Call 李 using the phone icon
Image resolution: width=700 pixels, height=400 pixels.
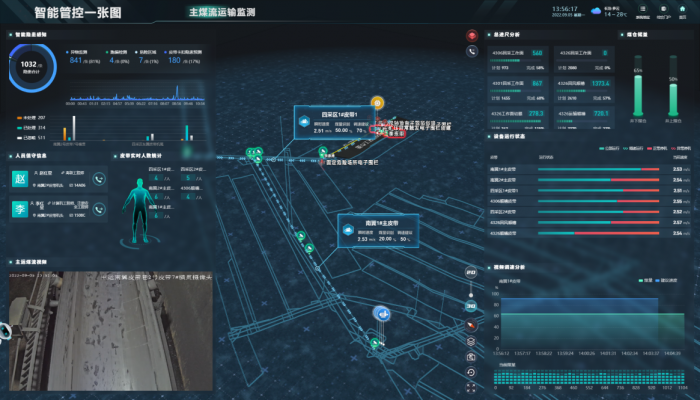click(98, 210)
